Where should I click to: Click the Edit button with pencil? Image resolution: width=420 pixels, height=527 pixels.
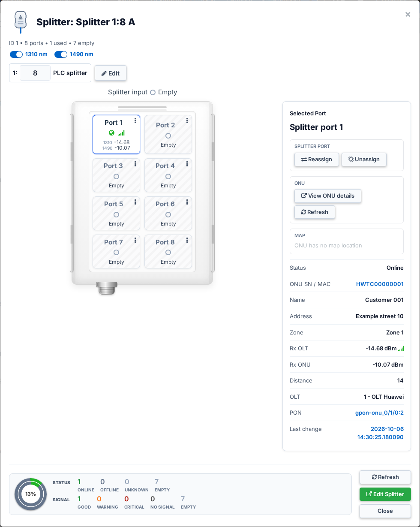[x=111, y=73]
